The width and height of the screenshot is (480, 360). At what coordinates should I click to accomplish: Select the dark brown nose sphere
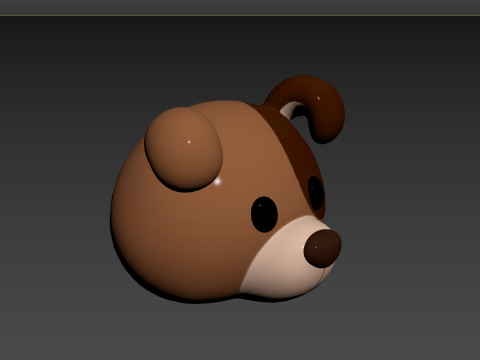322,248
